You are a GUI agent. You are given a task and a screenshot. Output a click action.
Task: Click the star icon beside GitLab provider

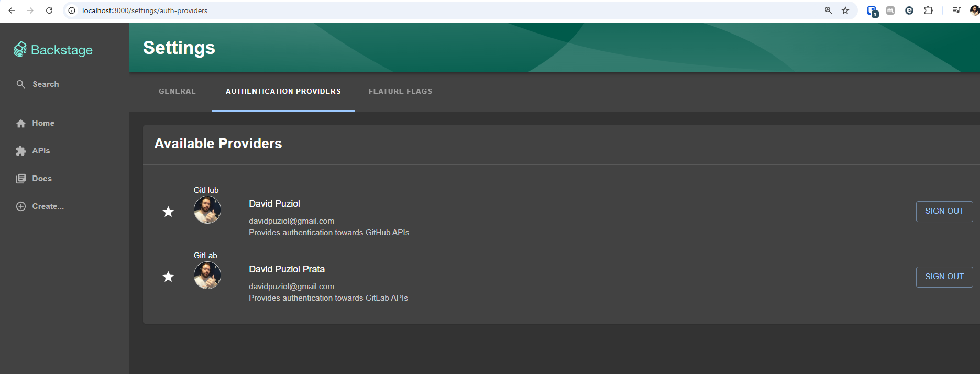click(x=168, y=277)
